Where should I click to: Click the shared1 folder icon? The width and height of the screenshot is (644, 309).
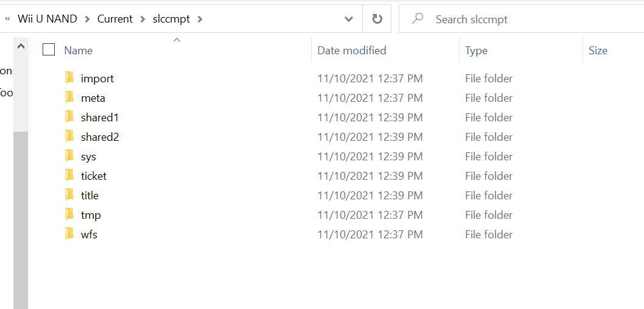69,117
